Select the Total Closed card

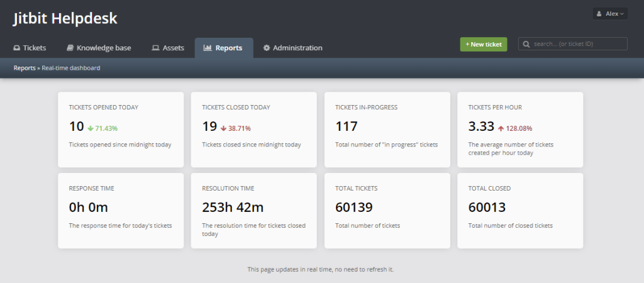(520, 211)
